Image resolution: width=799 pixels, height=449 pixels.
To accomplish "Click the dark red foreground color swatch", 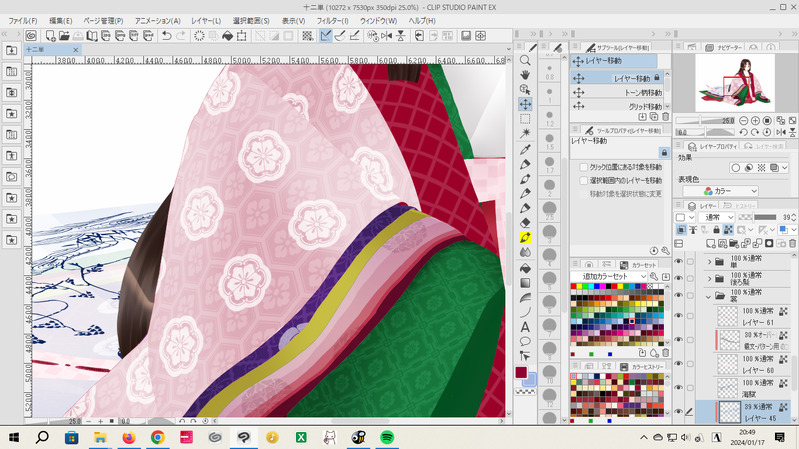I will (x=521, y=372).
